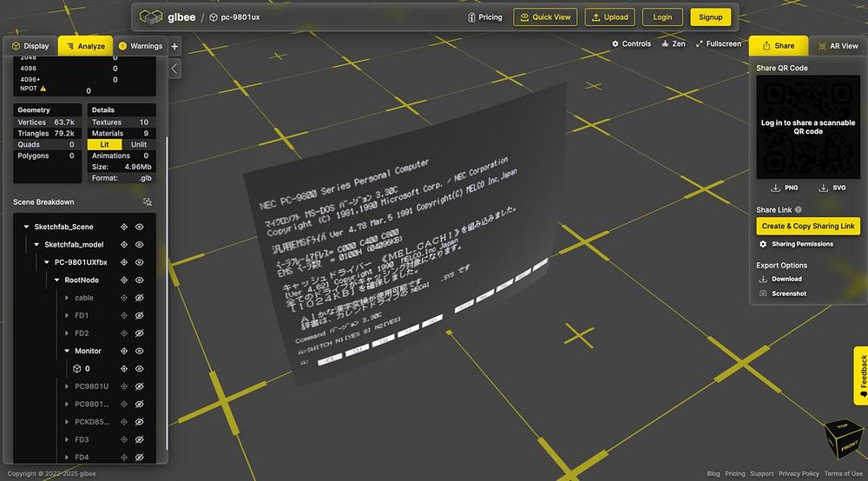868x481 pixels.
Task: Focus camera on PC9801U node
Action: [x=124, y=386]
